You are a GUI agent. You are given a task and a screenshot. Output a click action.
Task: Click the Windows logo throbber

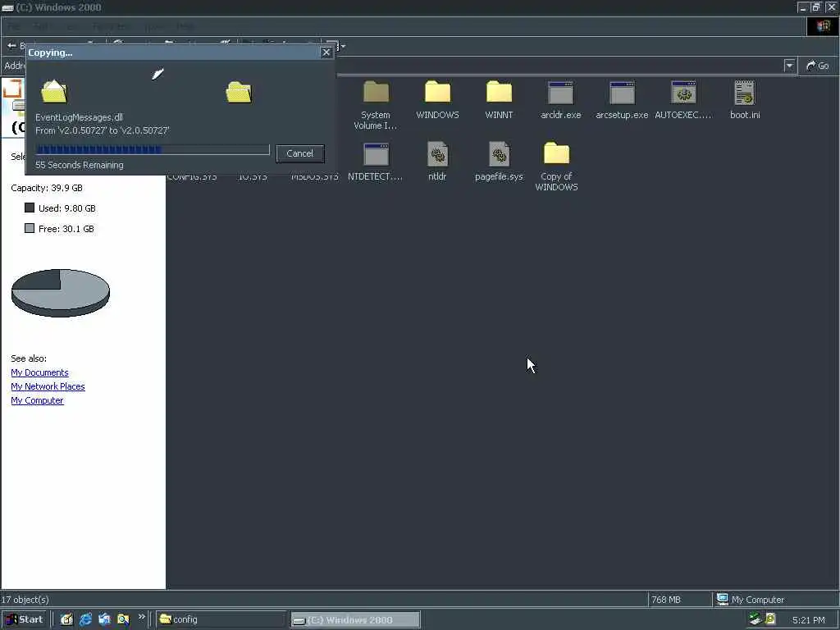point(822,26)
